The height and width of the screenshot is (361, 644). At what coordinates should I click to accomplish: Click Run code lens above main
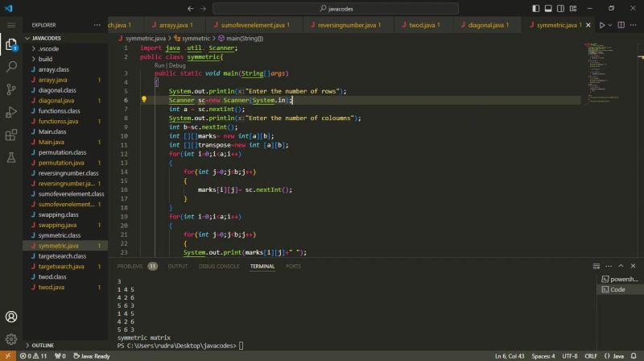[159, 65]
